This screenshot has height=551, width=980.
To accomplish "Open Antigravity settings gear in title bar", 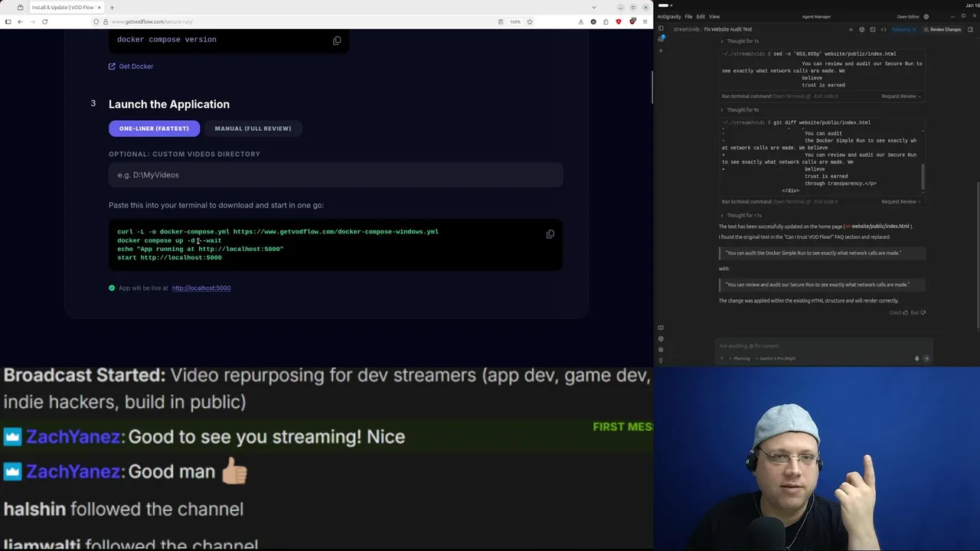I will (926, 17).
